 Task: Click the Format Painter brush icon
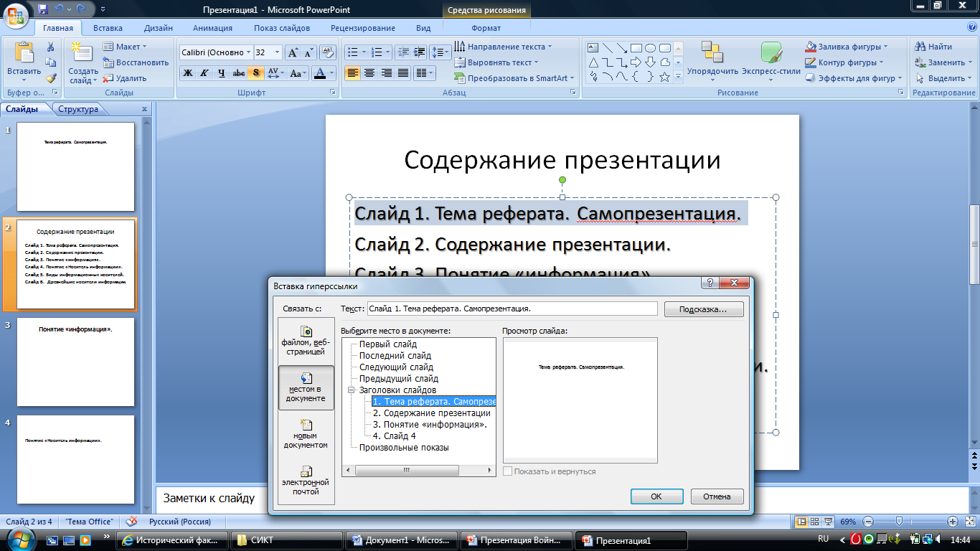point(51,78)
